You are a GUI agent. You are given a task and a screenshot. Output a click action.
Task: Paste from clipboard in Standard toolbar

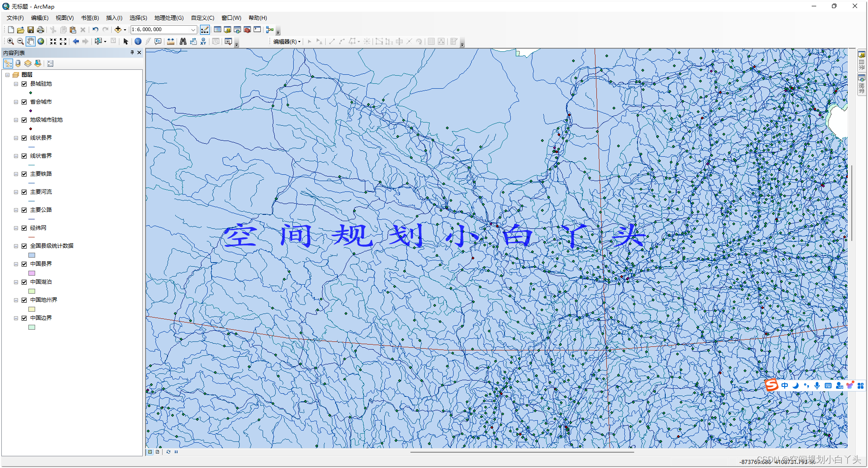tap(73, 30)
